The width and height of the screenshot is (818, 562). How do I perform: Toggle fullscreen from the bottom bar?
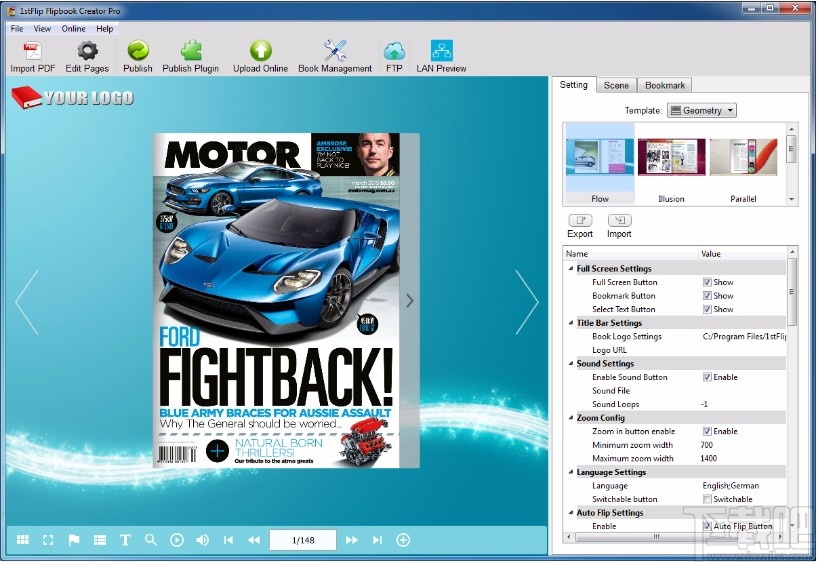click(x=48, y=540)
